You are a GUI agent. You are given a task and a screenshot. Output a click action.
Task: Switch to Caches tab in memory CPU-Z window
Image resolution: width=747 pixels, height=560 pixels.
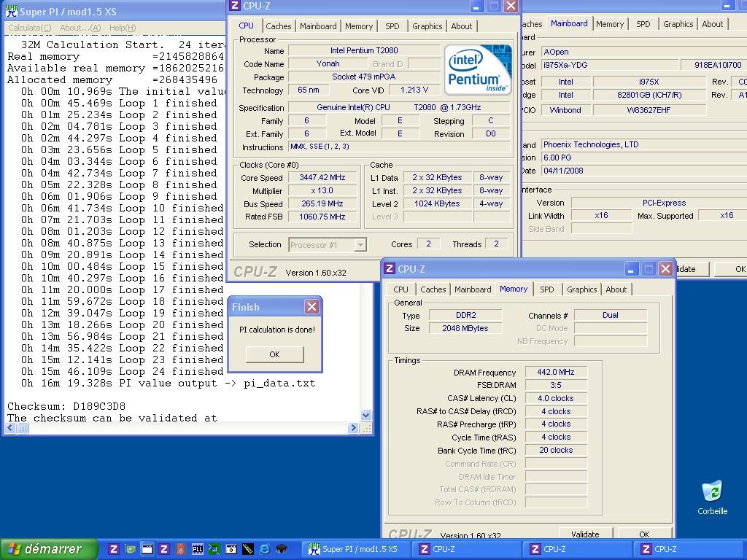[x=433, y=289]
